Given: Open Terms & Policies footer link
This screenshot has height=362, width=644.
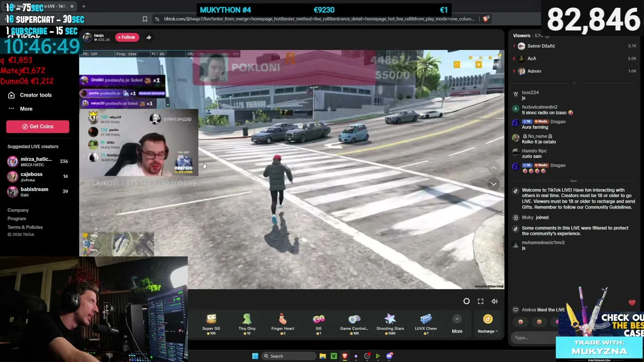Looking at the screenshot, I should tap(25, 227).
